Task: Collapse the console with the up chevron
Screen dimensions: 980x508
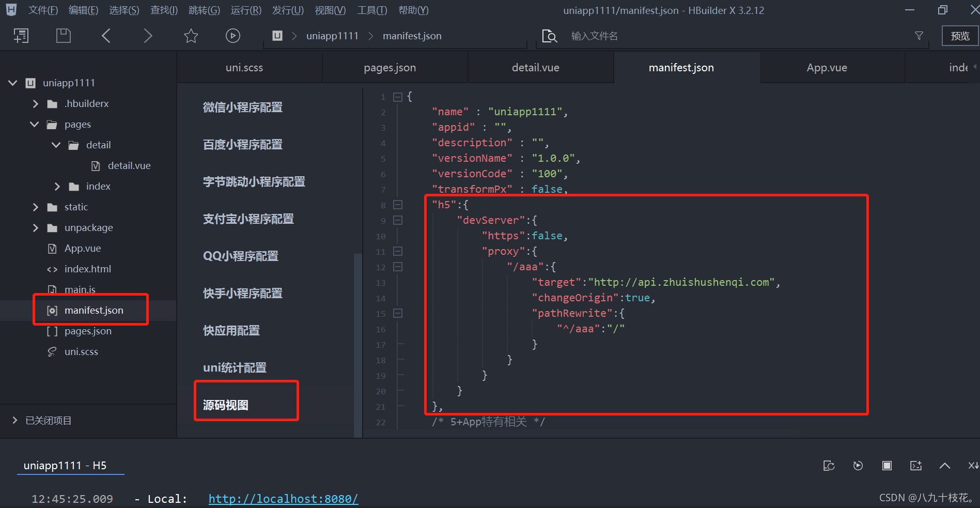Action: pyautogui.click(x=945, y=466)
